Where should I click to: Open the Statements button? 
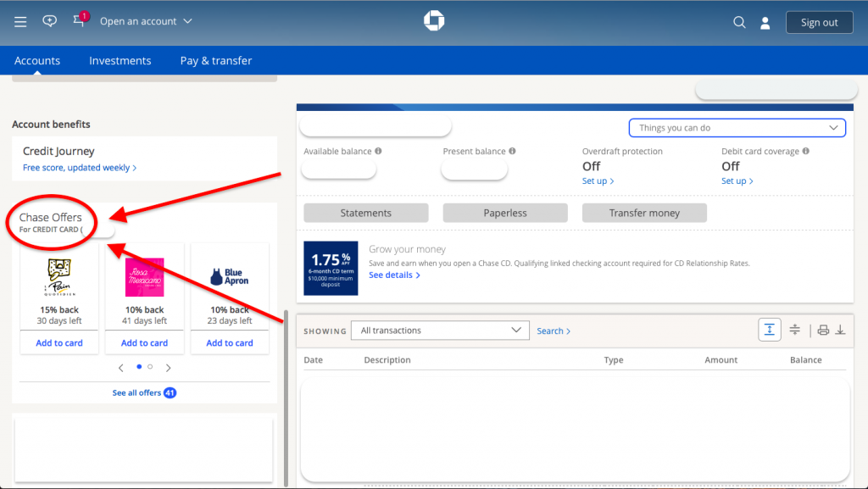pos(366,213)
